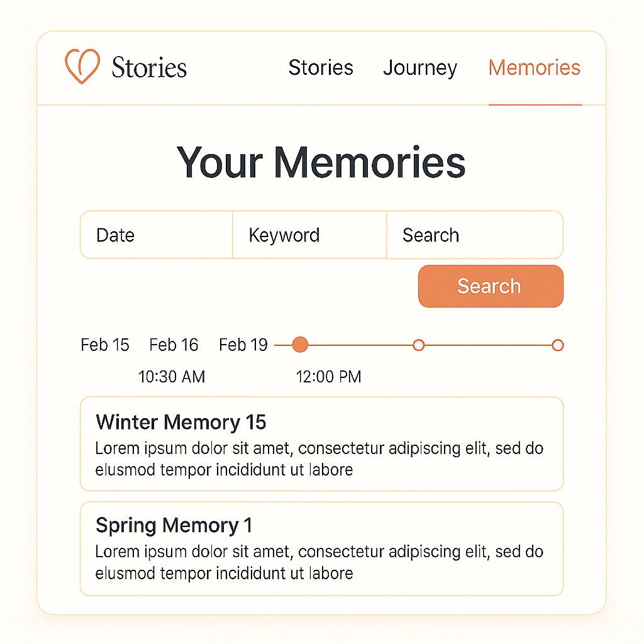The image size is (644, 644).
Task: Select the Feb 16 date label
Action: tap(174, 345)
